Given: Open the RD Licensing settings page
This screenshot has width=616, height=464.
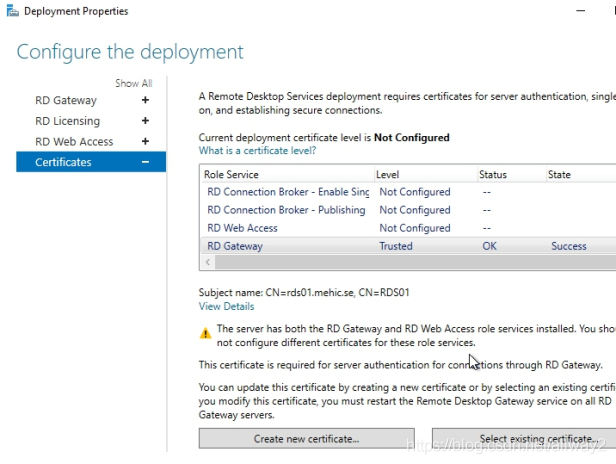Looking at the screenshot, I should pyautogui.click(x=68, y=121).
